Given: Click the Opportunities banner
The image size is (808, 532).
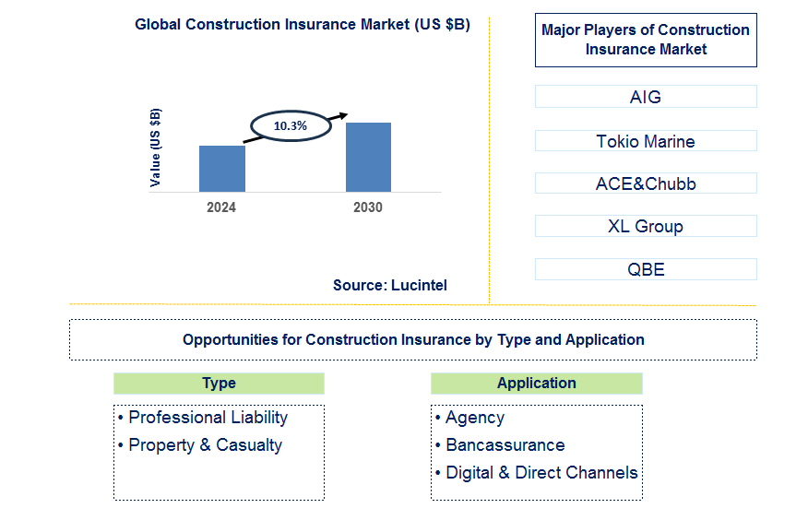Looking at the screenshot, I should tap(411, 338).
